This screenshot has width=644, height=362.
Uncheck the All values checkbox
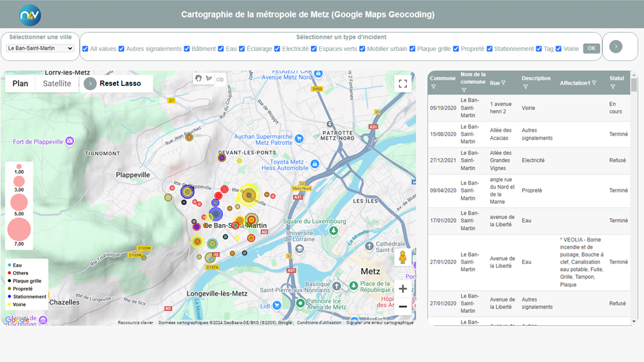pyautogui.click(x=86, y=49)
